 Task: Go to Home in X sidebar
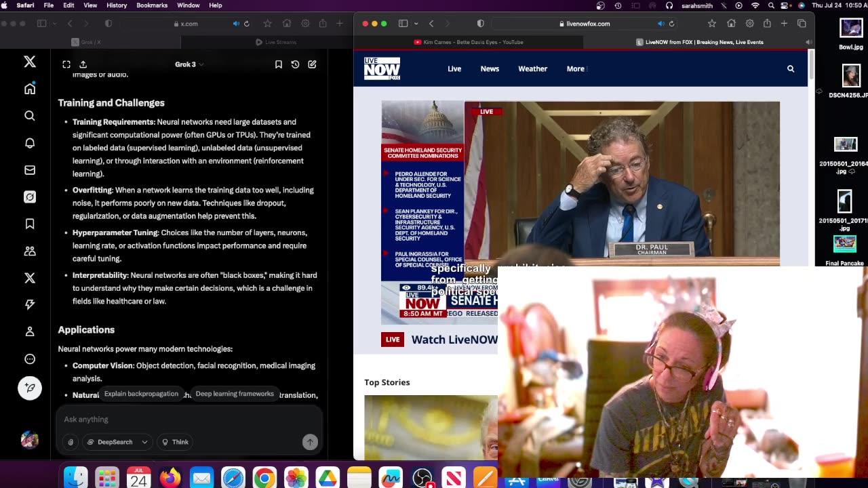click(x=30, y=89)
